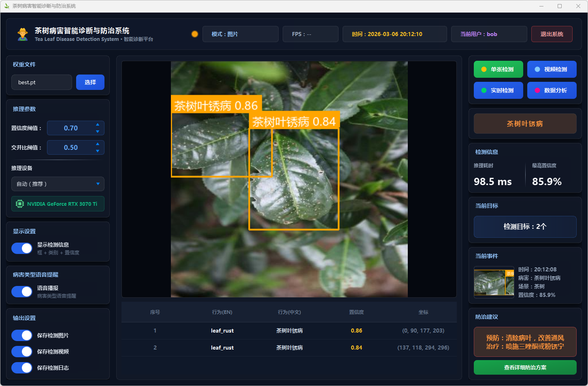Turn off 保存检测图片 toggle
588x386 pixels.
(x=22, y=335)
